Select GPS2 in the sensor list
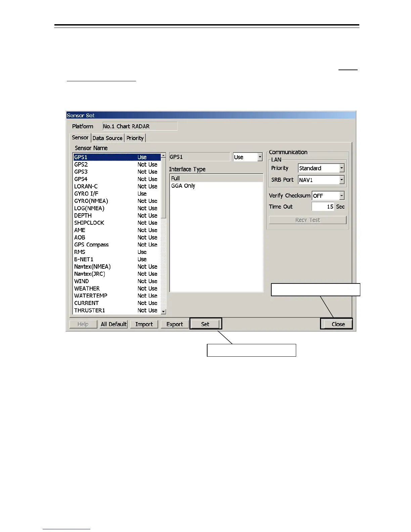The image size is (411, 532). pyautogui.click(x=117, y=165)
